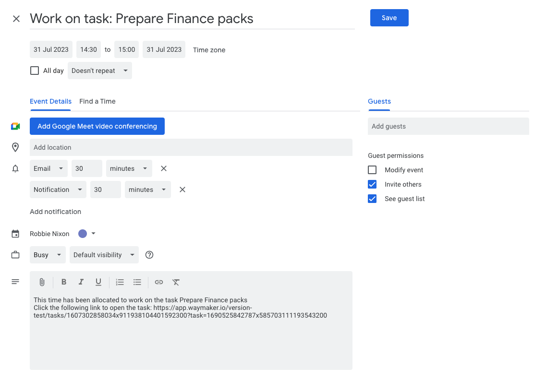Screen dimensions: 534x392
Task: Change the 14:30 start time
Action: (x=88, y=50)
